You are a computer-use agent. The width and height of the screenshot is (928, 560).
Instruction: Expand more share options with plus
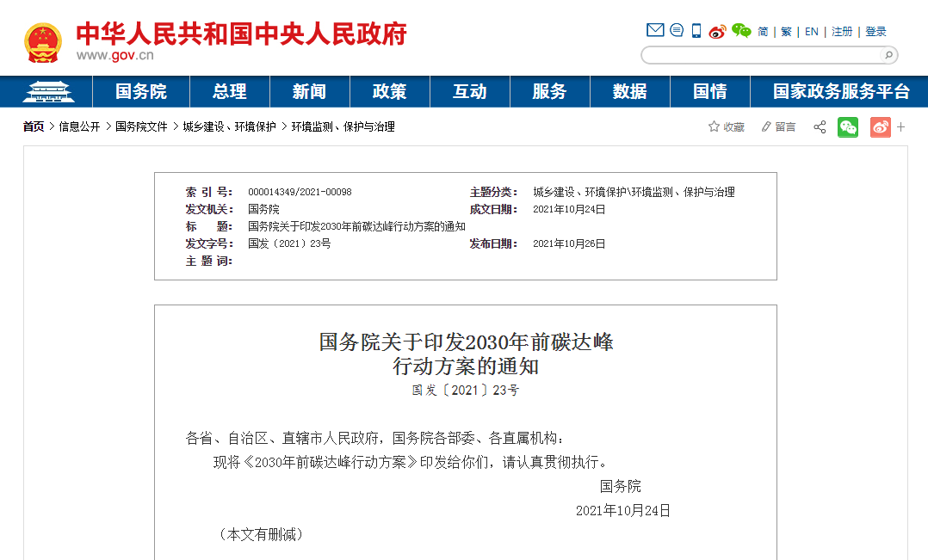(x=901, y=127)
